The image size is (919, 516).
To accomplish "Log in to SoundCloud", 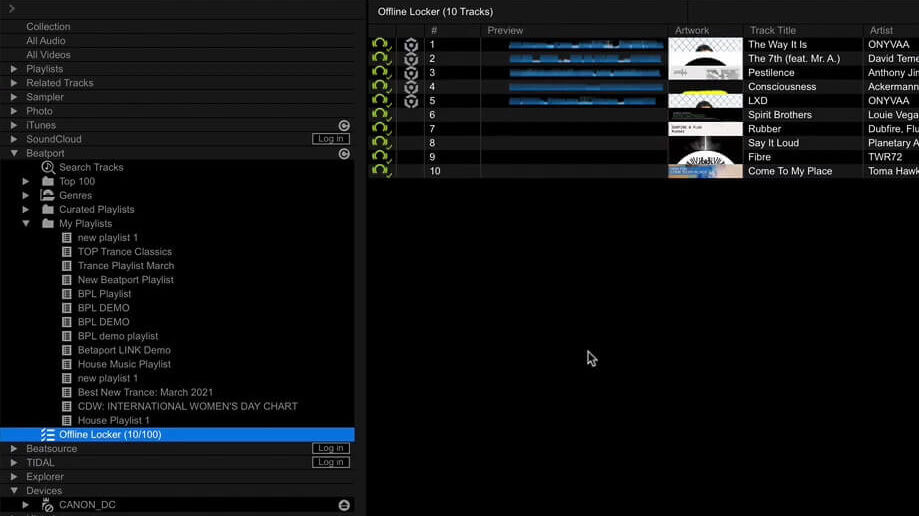I will pos(329,139).
